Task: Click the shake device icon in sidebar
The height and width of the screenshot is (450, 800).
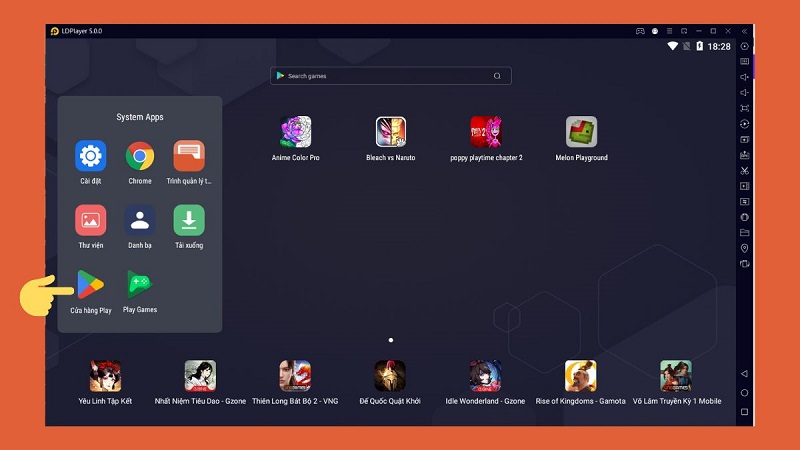Action: [744, 264]
